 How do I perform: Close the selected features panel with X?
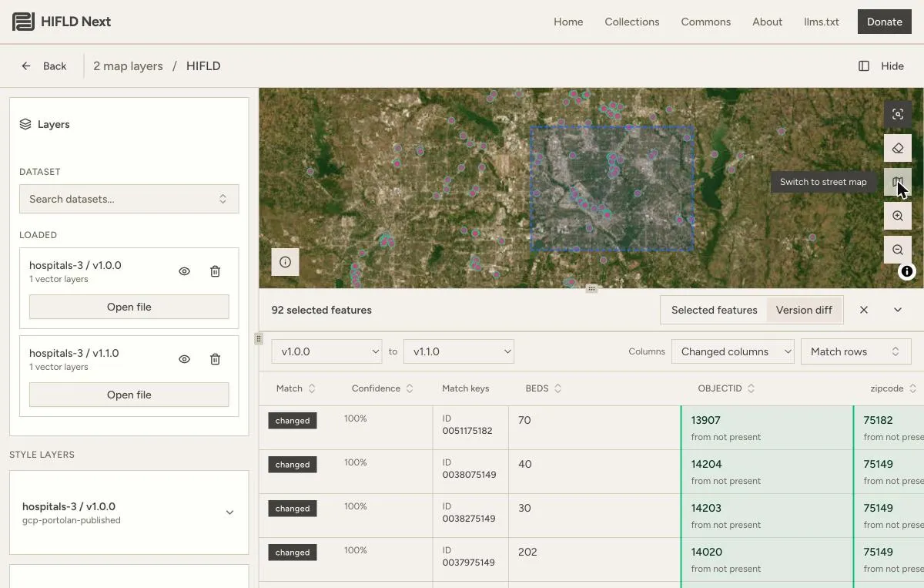(864, 310)
